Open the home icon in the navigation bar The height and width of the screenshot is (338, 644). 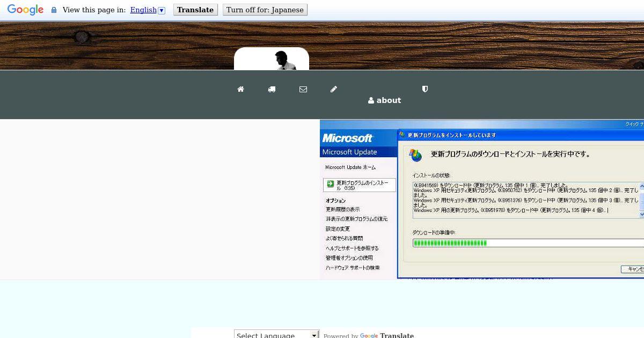pyautogui.click(x=240, y=90)
